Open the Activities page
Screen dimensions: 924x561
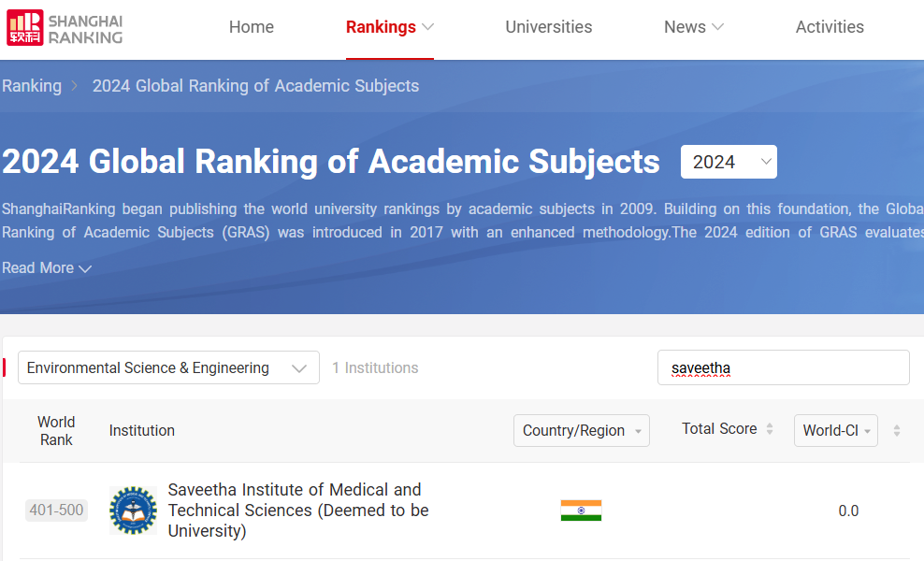[x=830, y=27]
